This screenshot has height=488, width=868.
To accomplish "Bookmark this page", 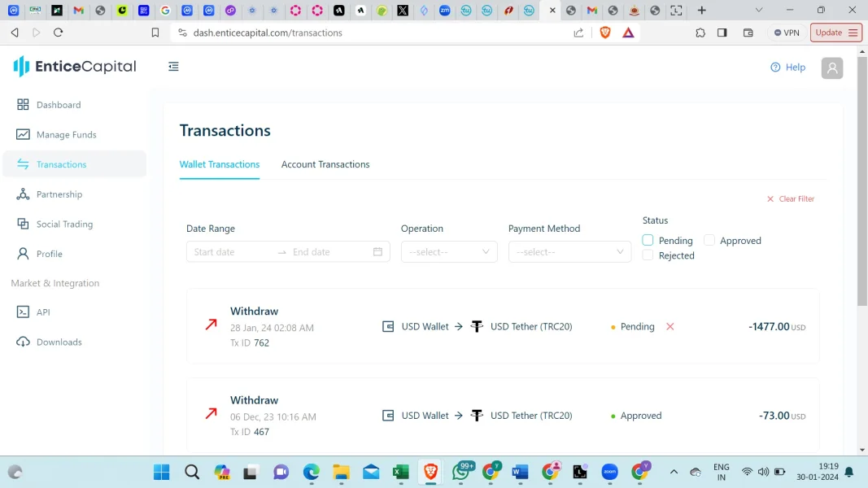I will point(155,33).
